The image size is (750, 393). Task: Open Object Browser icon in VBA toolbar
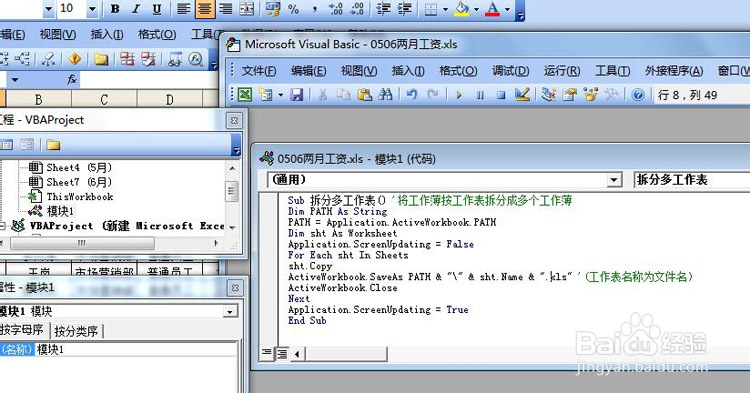tap(590, 94)
